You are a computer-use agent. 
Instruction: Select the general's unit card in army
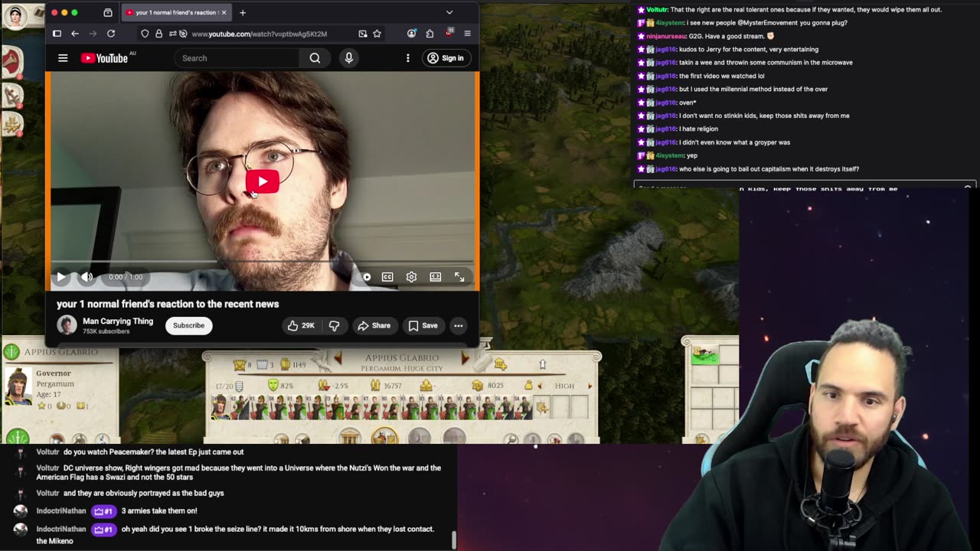pos(220,406)
